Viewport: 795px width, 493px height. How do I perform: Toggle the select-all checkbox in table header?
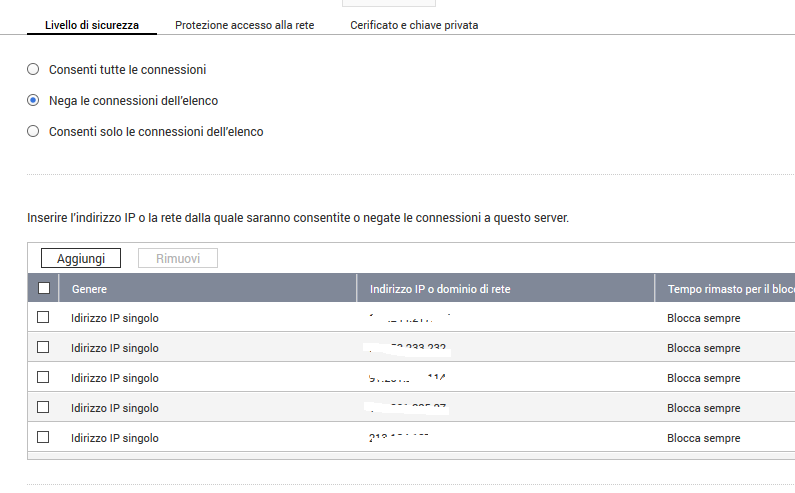tap(43, 288)
